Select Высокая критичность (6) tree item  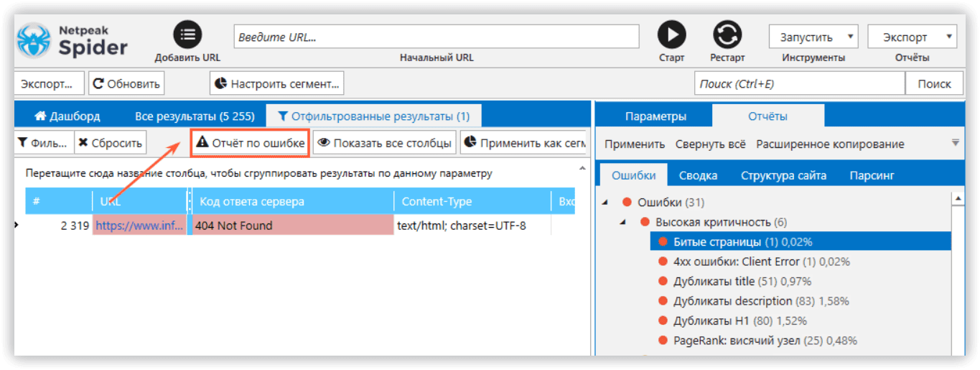click(721, 222)
